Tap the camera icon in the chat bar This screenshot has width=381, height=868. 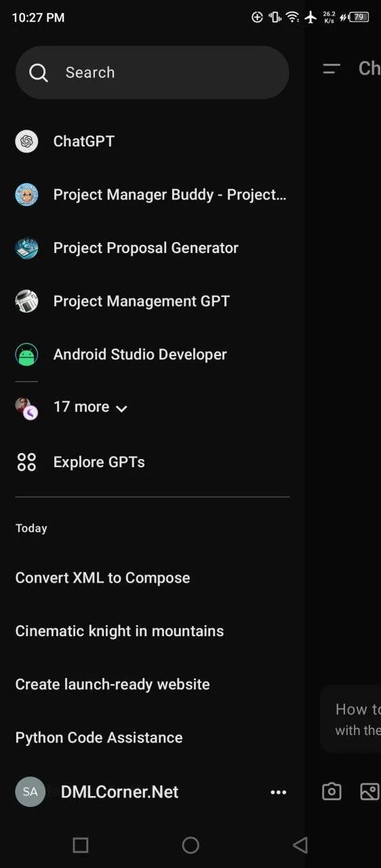click(332, 791)
